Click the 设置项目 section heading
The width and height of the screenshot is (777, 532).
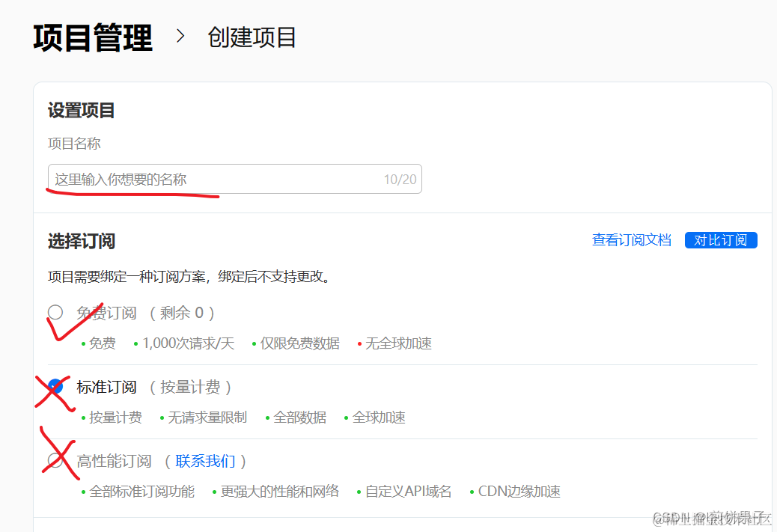[82, 110]
